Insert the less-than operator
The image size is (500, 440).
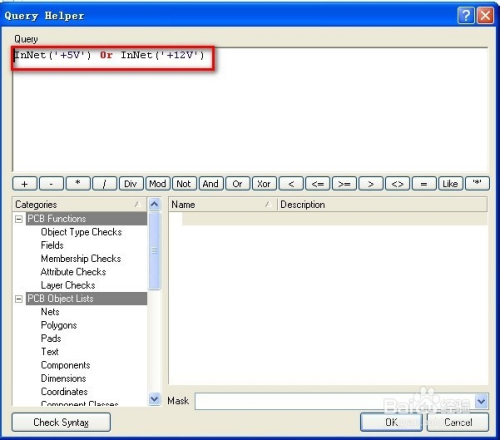(291, 184)
